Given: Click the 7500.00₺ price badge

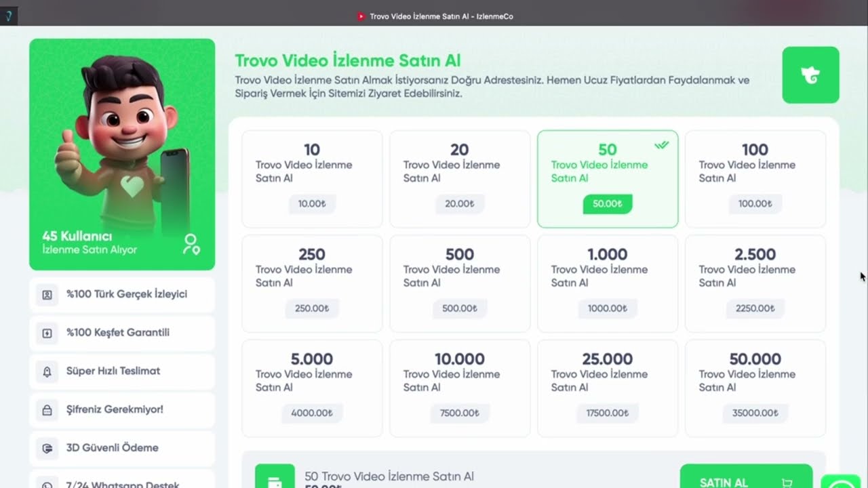Looking at the screenshot, I should [460, 413].
